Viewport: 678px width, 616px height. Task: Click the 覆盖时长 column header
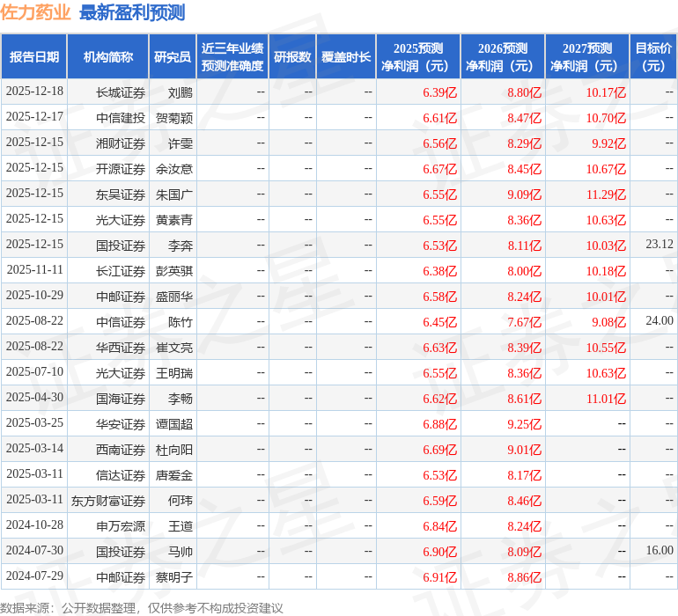tap(346, 57)
